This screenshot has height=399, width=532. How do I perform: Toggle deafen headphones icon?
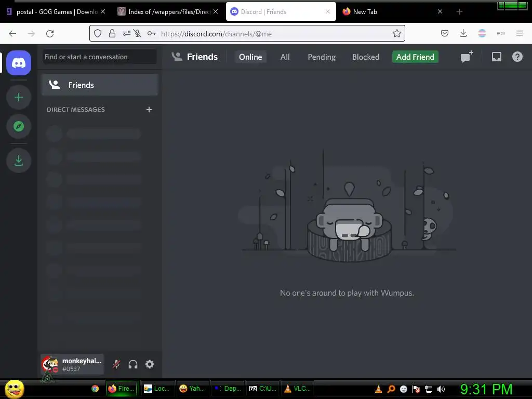133,364
